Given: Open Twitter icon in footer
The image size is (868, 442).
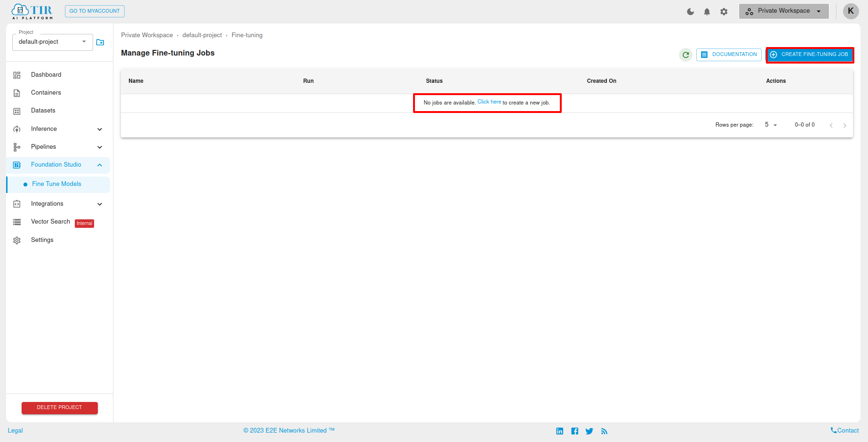Looking at the screenshot, I should [x=589, y=431].
